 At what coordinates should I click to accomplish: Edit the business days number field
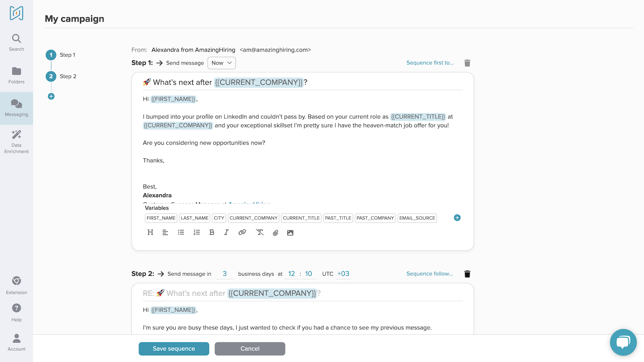tap(225, 274)
